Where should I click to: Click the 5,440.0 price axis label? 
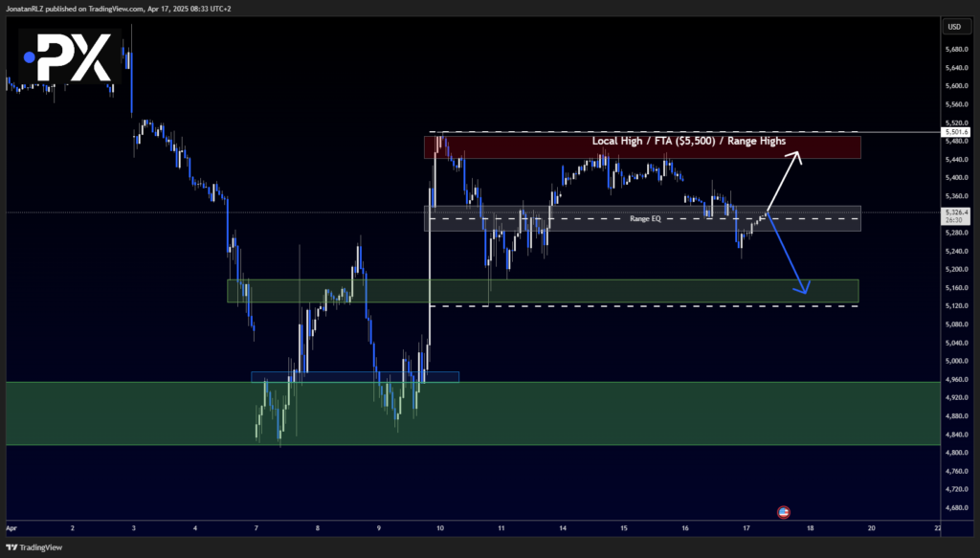[957, 159]
